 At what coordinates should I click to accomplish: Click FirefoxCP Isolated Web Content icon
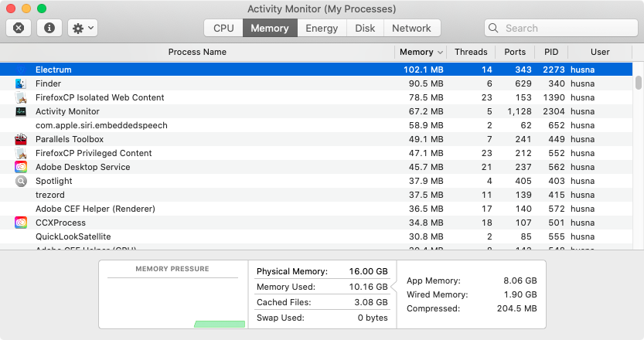[x=21, y=97]
